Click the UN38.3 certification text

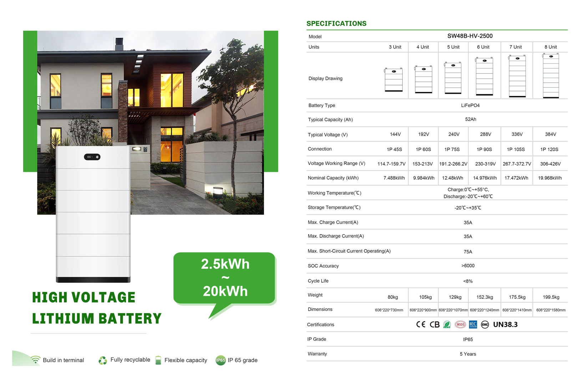(x=505, y=324)
